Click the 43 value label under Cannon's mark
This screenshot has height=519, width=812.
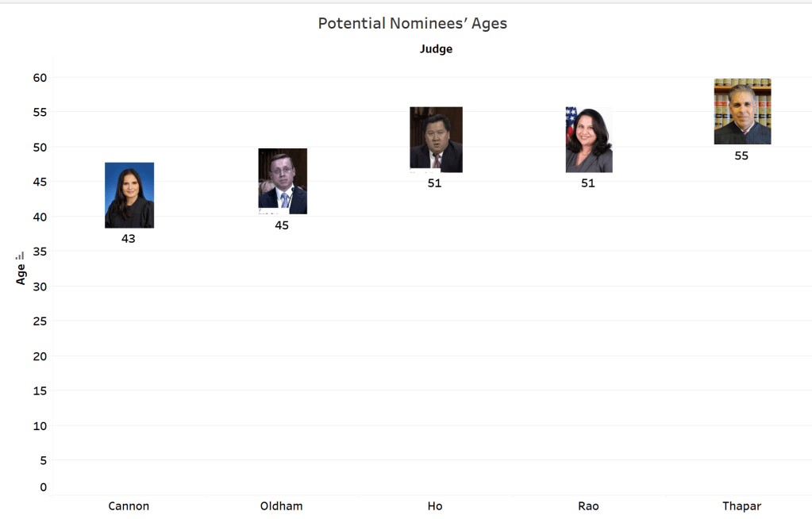click(x=129, y=238)
